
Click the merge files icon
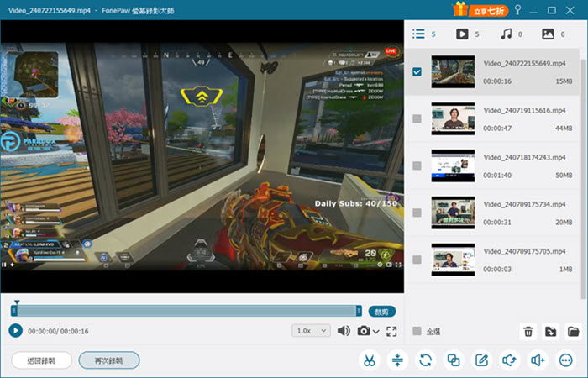click(454, 360)
